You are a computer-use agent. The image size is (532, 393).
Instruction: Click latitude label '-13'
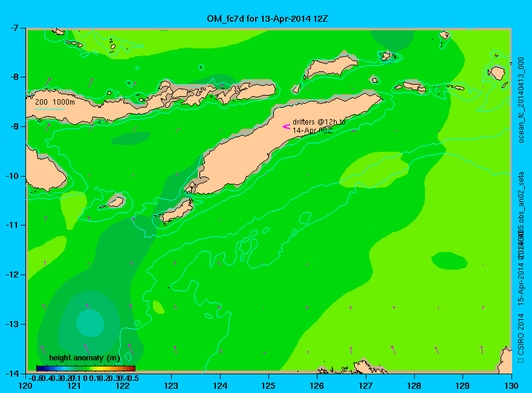point(11,324)
